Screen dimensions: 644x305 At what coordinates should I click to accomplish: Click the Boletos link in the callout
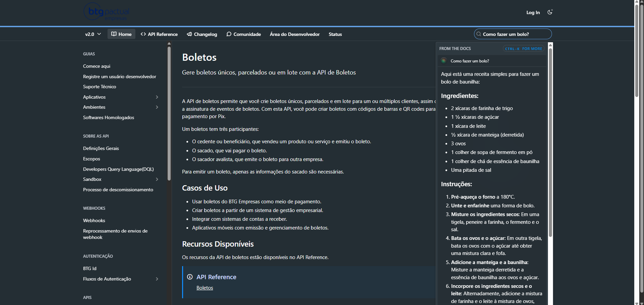(x=205, y=288)
